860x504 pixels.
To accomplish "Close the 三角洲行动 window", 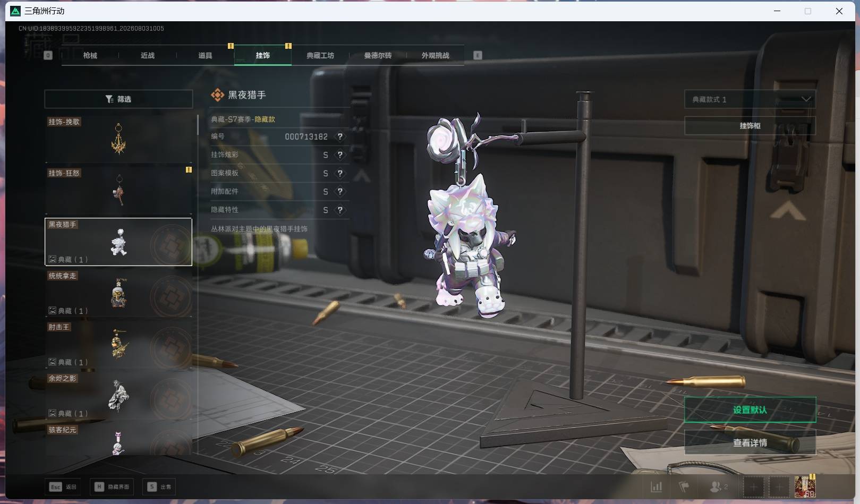I will point(839,11).
